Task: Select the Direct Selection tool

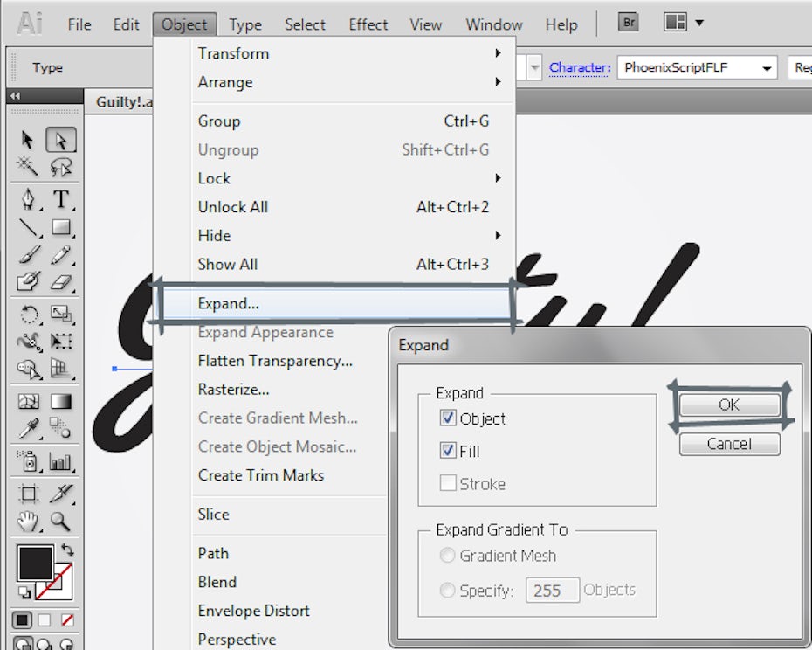Action: coord(60,140)
